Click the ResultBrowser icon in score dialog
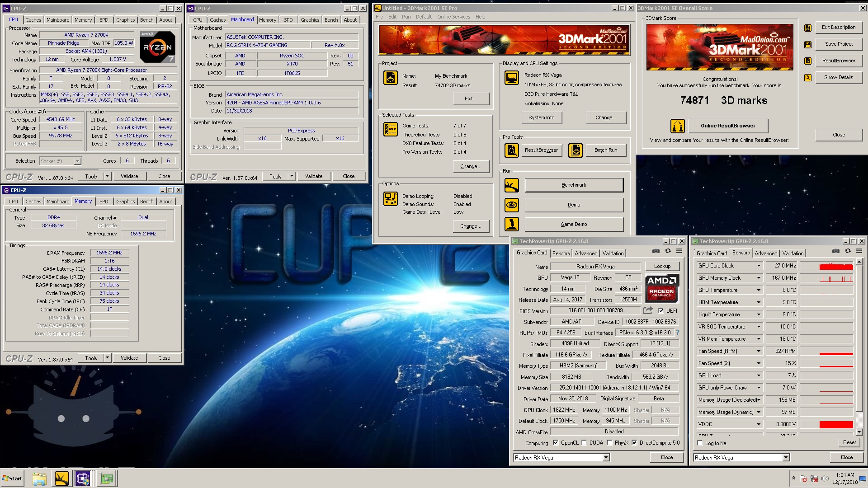 [x=808, y=61]
